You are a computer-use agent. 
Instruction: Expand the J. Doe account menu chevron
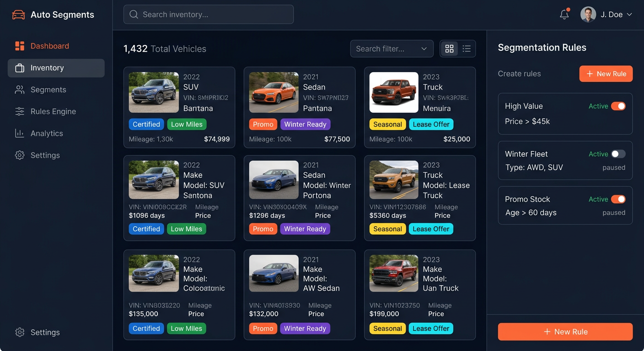click(629, 15)
